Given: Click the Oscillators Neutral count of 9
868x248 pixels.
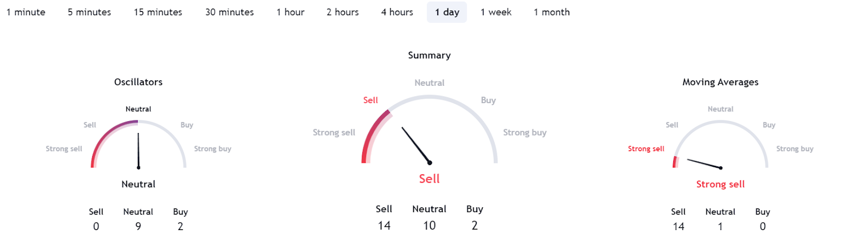Looking at the screenshot, I should pos(138,226).
